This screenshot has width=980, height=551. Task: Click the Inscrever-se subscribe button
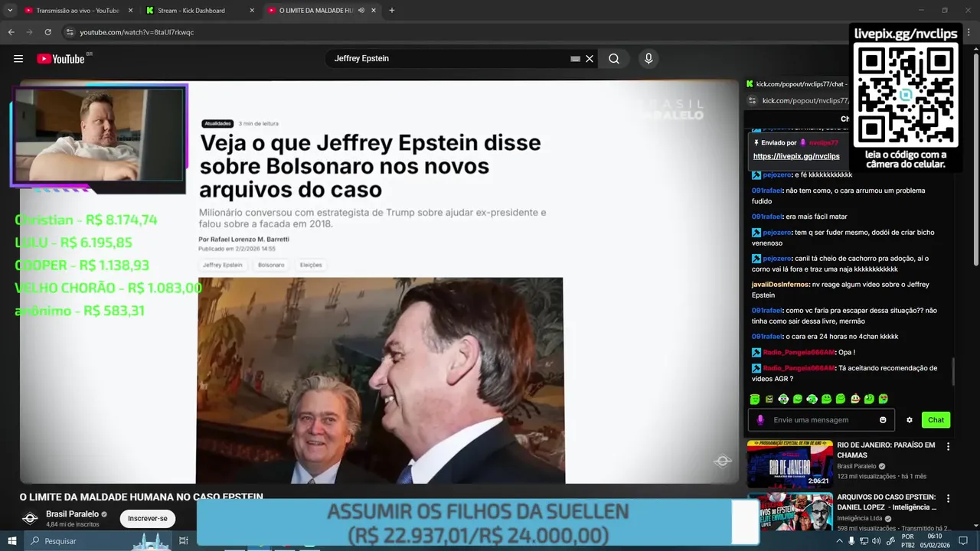(148, 518)
